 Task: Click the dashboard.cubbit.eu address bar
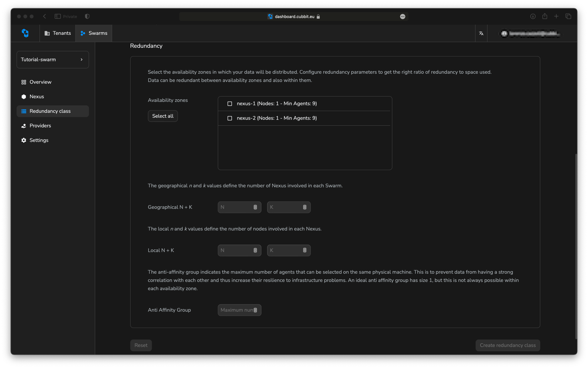(294, 16)
